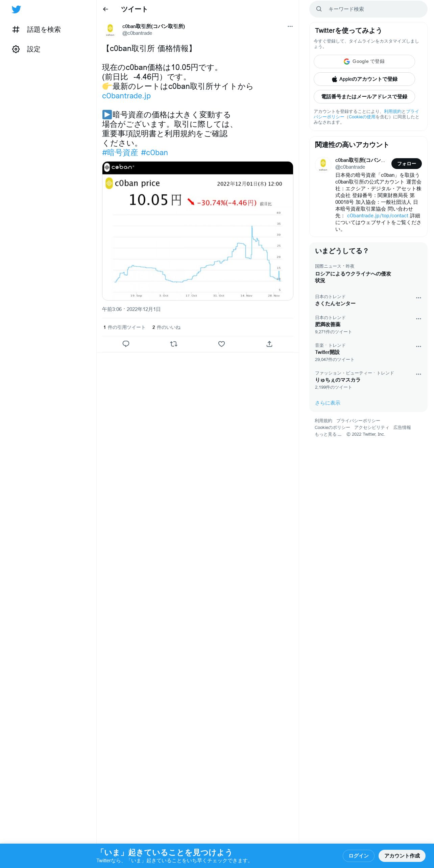Image resolution: width=434 pixels, height=868 pixels.
Task: Follow c0ban取引所 with the フォロー button
Action: [x=407, y=164]
